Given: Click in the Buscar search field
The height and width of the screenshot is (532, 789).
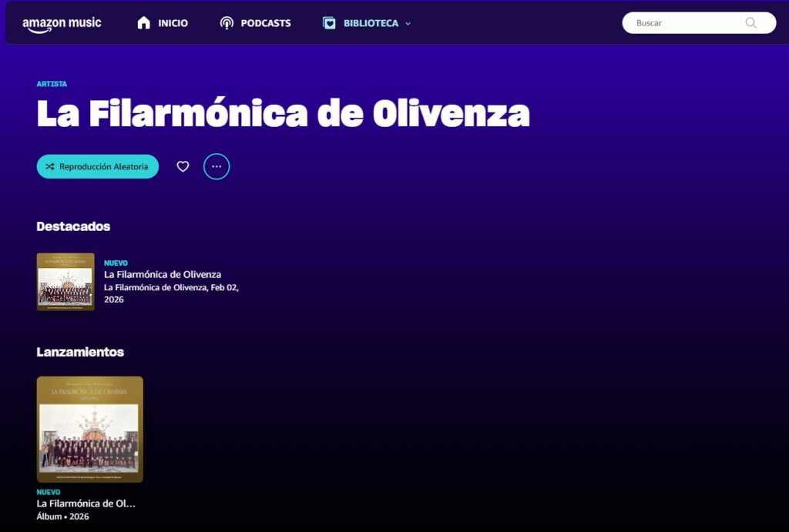Looking at the screenshot, I should tap(699, 22).
